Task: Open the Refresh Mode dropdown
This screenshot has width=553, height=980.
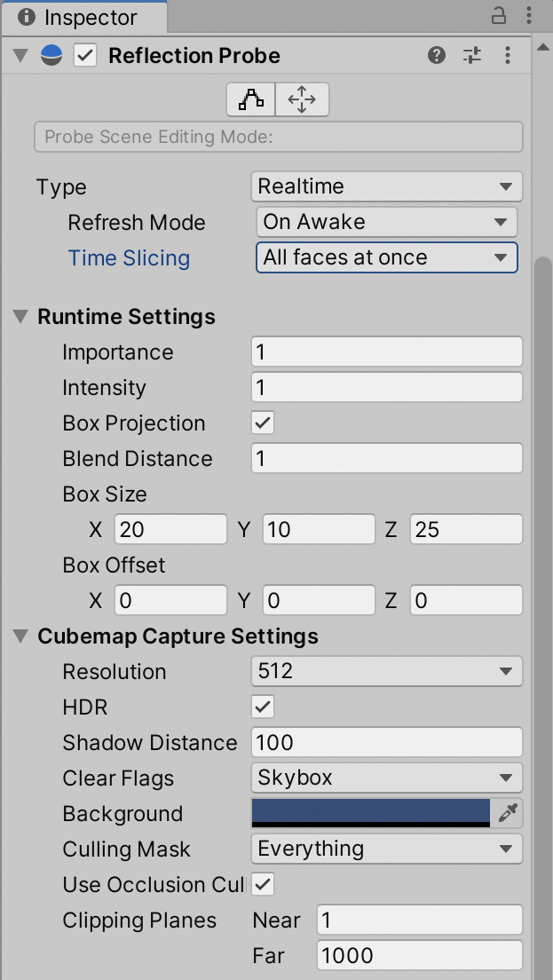Action: (386, 222)
